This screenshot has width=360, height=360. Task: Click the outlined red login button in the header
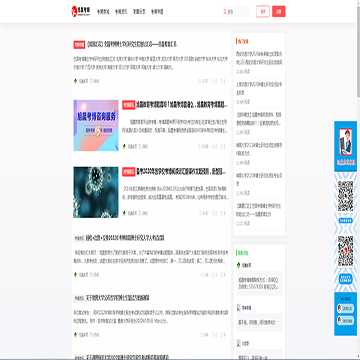[x=263, y=11]
